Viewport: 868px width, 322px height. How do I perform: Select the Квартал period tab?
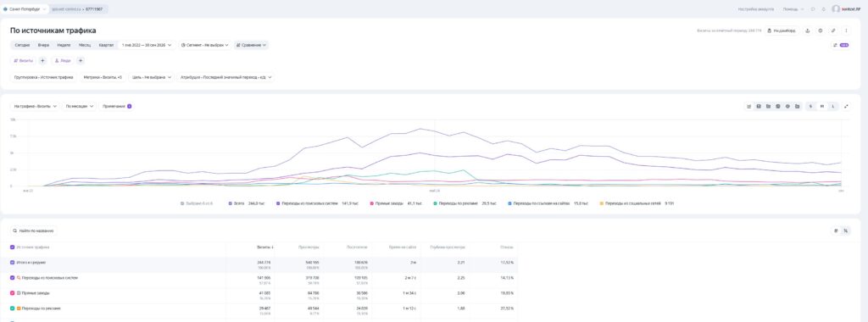(106, 46)
